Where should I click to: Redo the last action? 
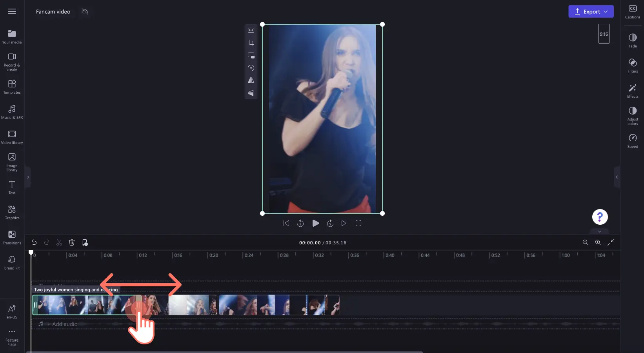[x=47, y=242]
